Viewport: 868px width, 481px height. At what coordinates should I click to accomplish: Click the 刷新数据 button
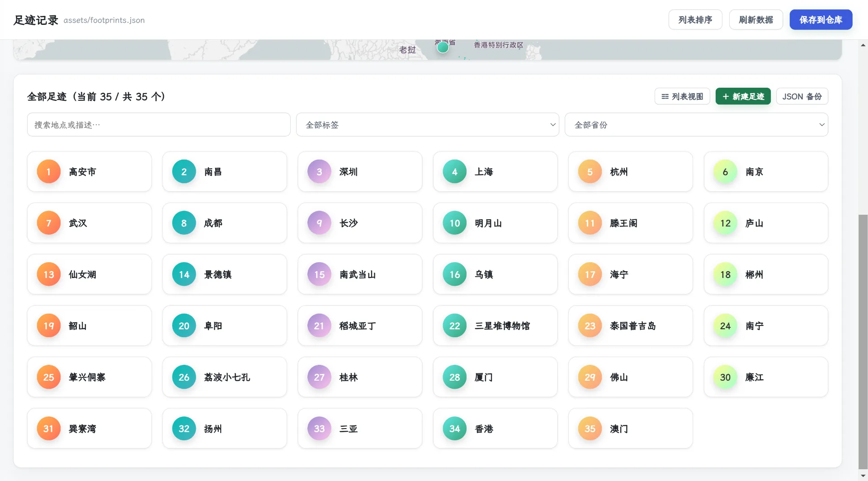point(756,20)
